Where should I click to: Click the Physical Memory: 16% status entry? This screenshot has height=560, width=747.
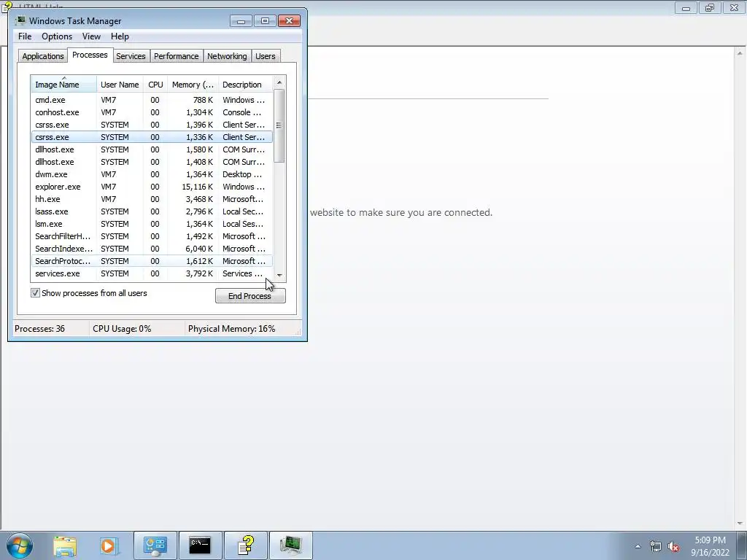tap(231, 329)
